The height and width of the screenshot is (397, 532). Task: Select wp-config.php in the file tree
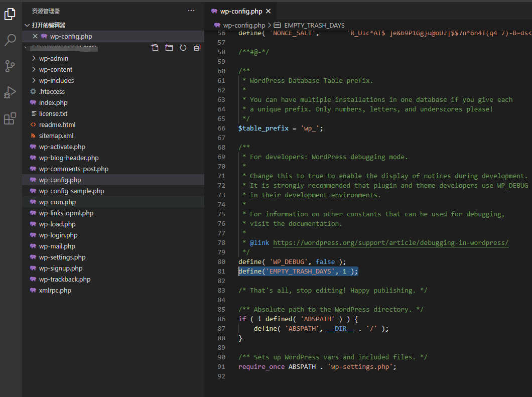tap(113, 180)
